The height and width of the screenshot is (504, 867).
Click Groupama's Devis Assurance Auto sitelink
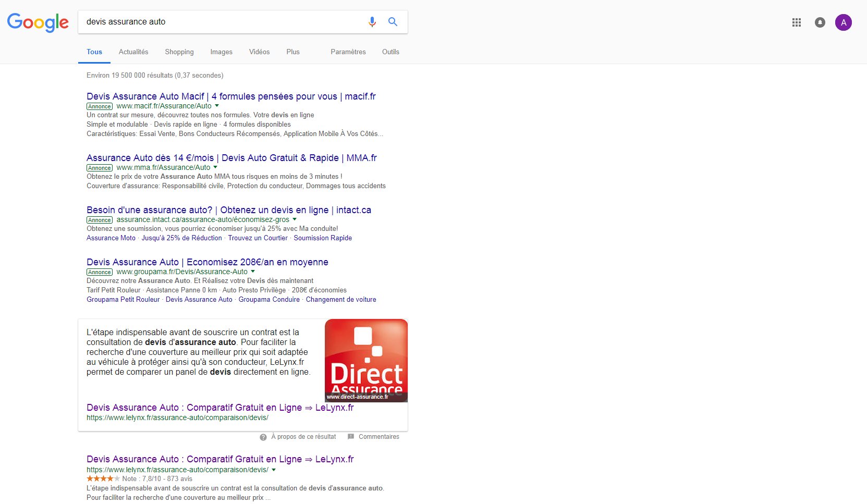point(199,300)
